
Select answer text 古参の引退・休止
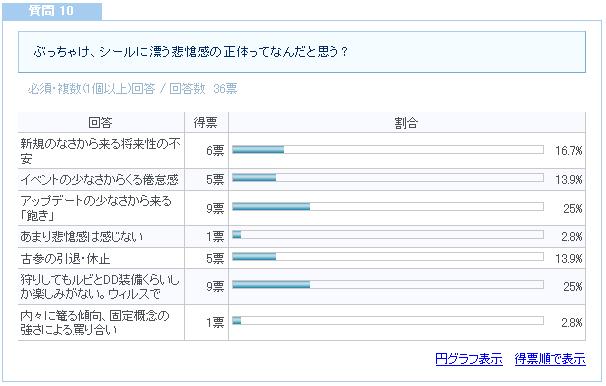(x=65, y=258)
